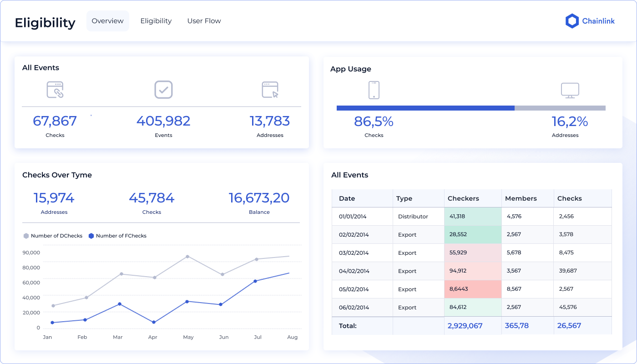Viewport: 637px width, 364px height.
Task: Click the 28,552 checkers cell
Action: 473,235
